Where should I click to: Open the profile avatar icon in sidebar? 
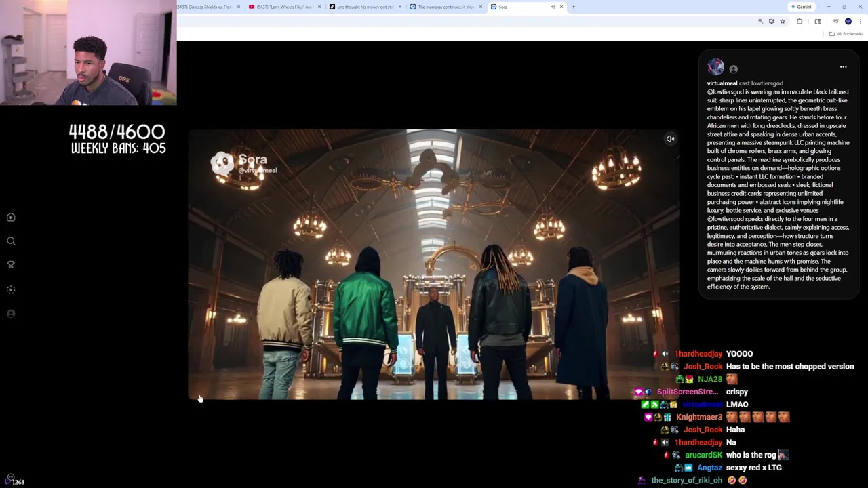pos(11,313)
